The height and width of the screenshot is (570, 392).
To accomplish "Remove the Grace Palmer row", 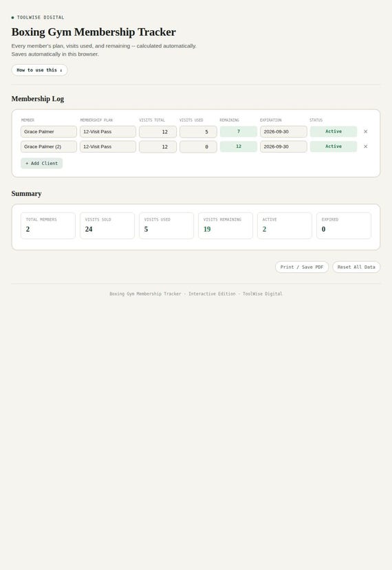I will pyautogui.click(x=365, y=131).
